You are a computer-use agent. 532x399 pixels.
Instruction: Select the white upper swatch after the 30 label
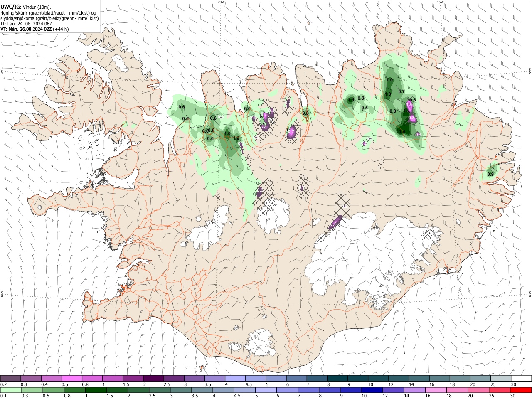click(521, 378)
